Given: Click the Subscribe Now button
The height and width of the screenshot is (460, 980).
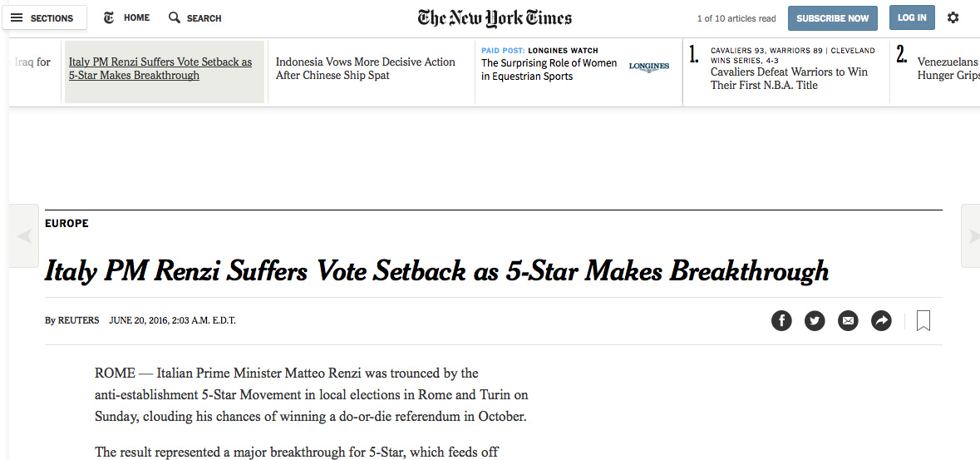Looking at the screenshot, I should 832,17.
